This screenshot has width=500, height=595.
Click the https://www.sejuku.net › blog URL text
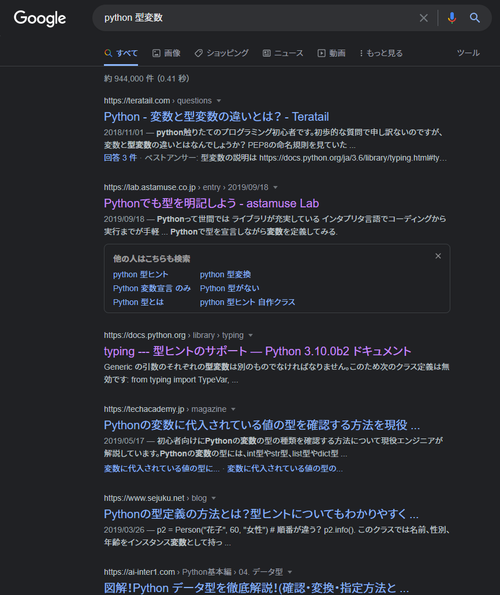pyautogui.click(x=155, y=498)
